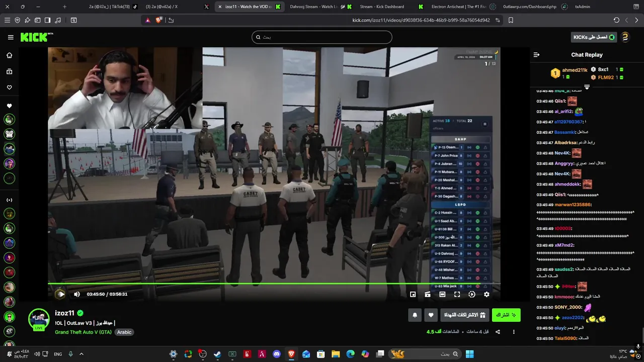Viewport: 644px width, 362px height.
Task: Click the Kick search field
Action: pyautogui.click(x=322, y=37)
